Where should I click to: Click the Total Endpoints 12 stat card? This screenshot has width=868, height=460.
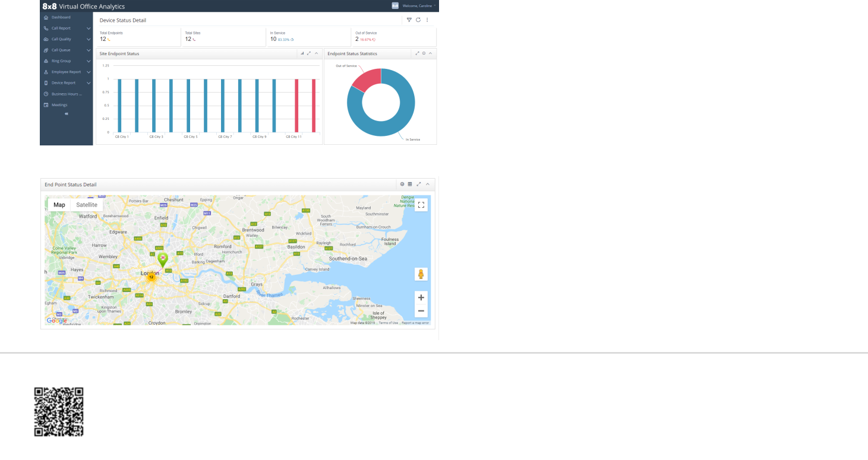click(138, 36)
